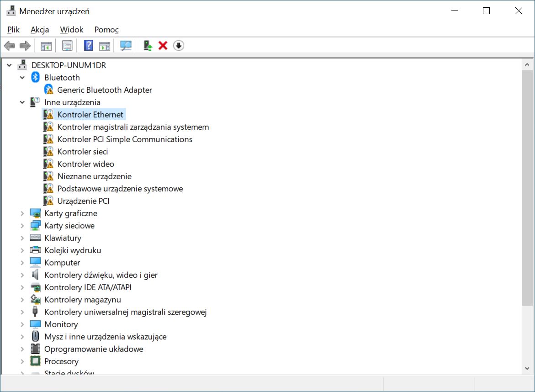Image resolution: width=535 pixels, height=392 pixels.
Task: Open Help with the blue question mark icon
Action: tap(88, 46)
